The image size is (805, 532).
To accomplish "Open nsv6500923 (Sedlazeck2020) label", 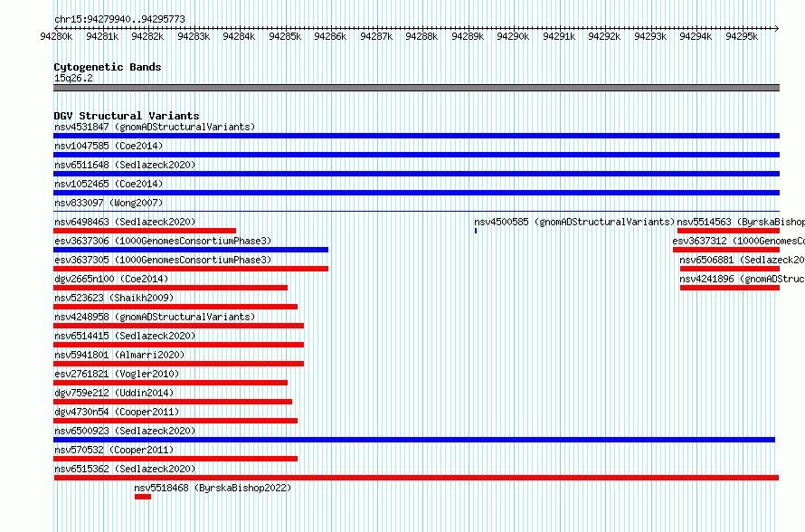I will 125,431.
